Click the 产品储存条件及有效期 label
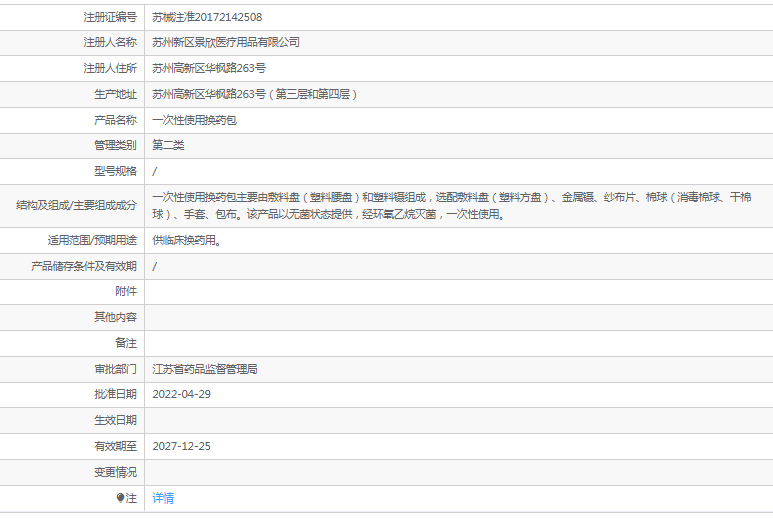773x521 pixels. pyautogui.click(x=84, y=266)
